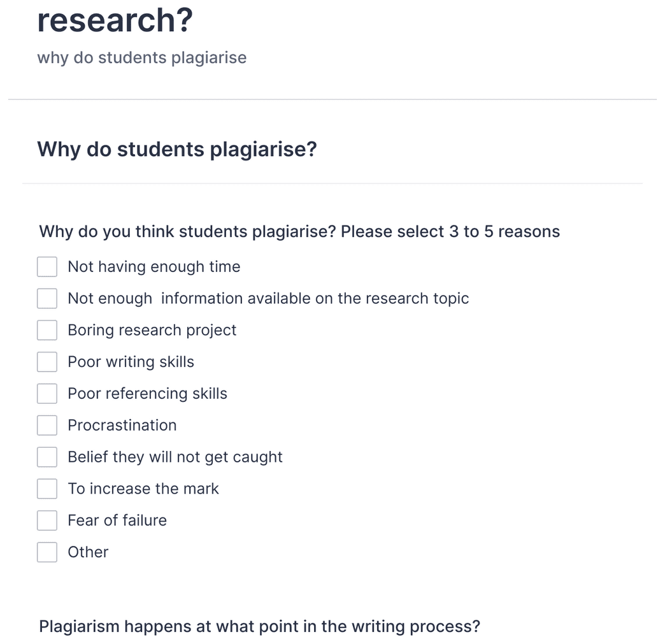Screen dimensions: 665x644
Task: Click the label text next to 'Procrastination' checkbox
Action: point(122,425)
